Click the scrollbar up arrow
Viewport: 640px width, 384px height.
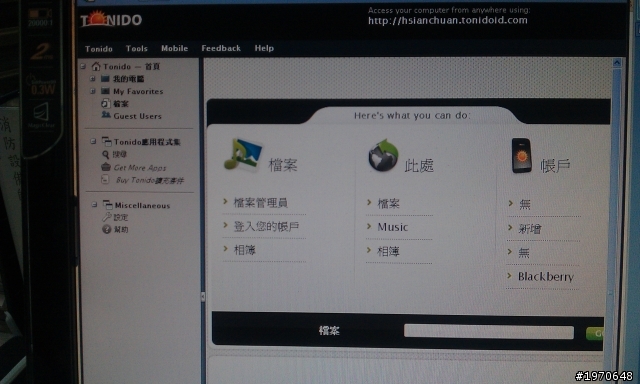click(616, 63)
